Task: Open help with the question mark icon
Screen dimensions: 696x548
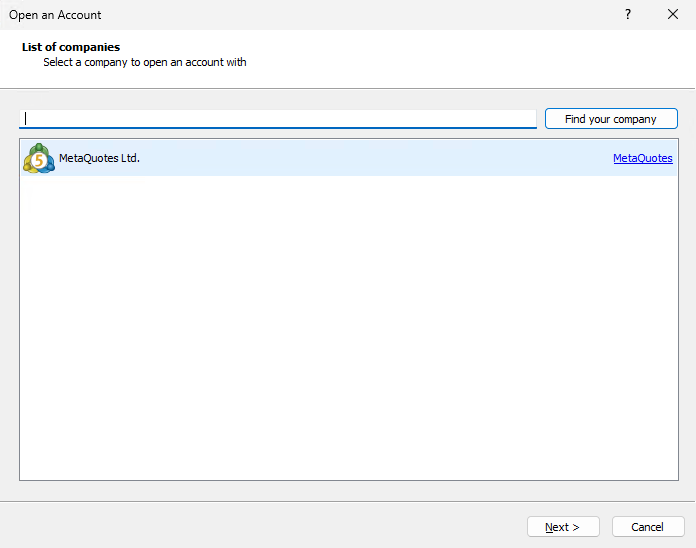Action: coord(628,15)
